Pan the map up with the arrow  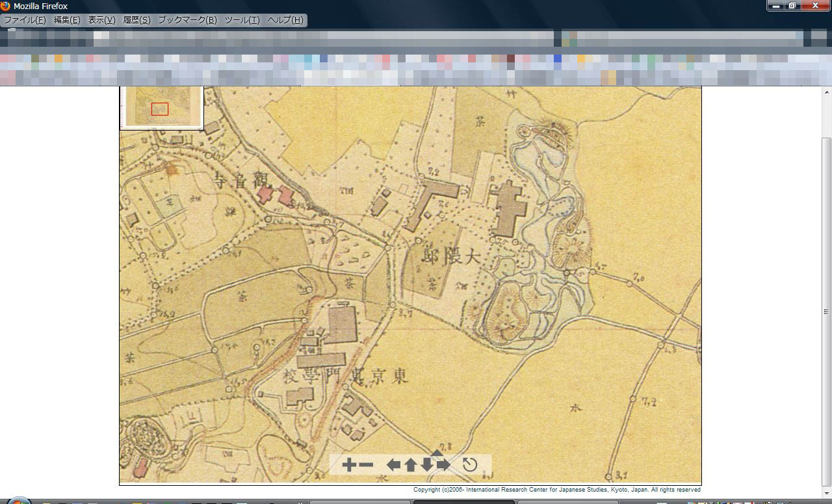tap(410, 464)
